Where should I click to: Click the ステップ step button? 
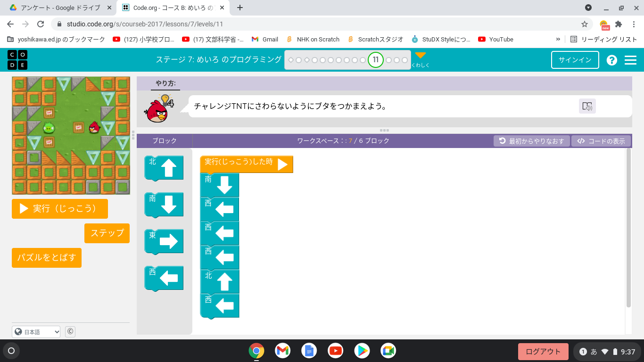[107, 233]
